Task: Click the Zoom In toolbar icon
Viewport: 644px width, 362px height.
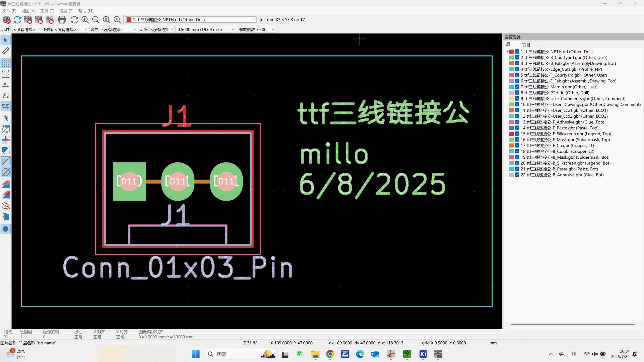Action: [x=85, y=20]
